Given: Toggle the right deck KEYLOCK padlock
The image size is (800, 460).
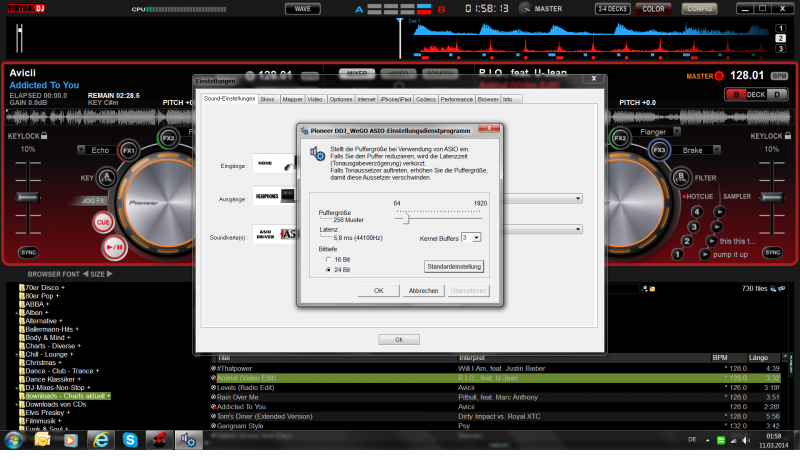Looking at the screenshot, I should click(x=788, y=136).
